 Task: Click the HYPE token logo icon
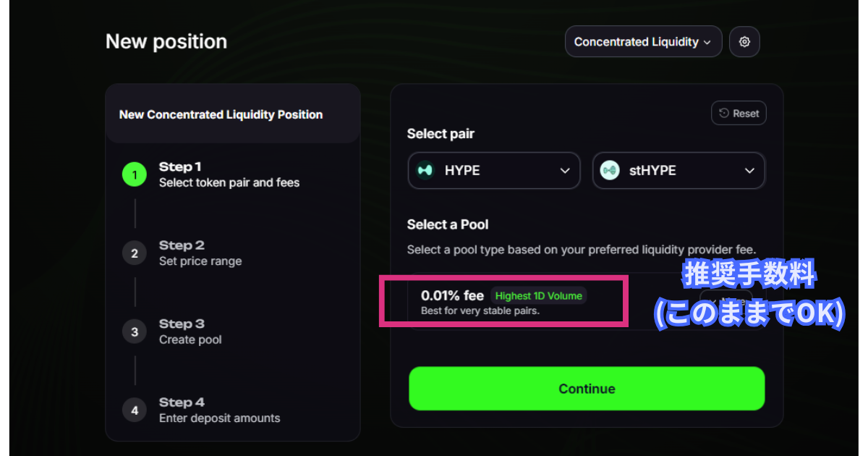coord(426,171)
